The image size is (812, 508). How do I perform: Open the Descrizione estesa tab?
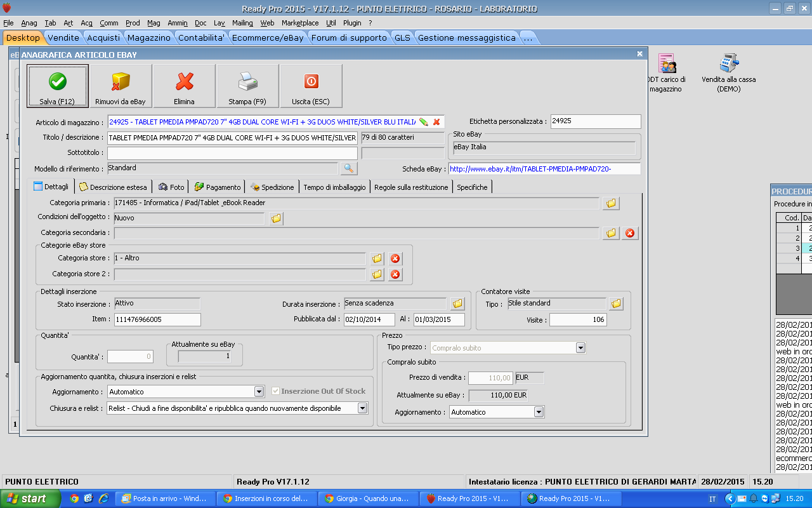[x=113, y=187]
